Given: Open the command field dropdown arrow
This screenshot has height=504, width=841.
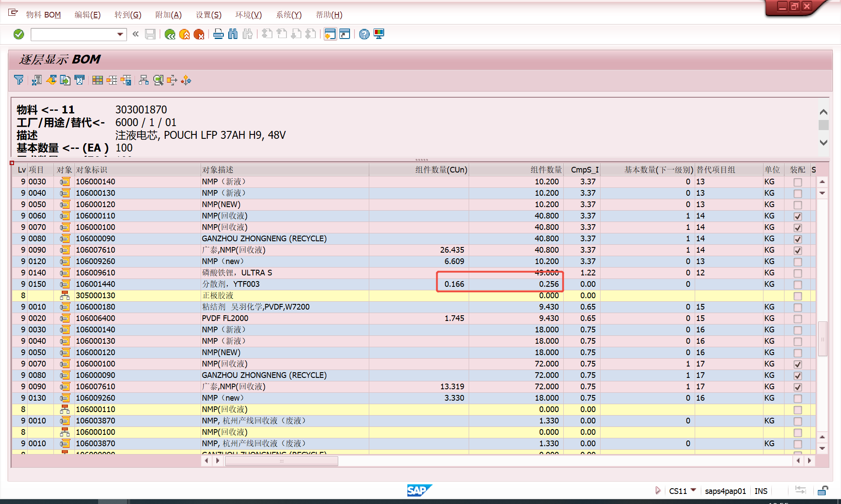Looking at the screenshot, I should [120, 34].
